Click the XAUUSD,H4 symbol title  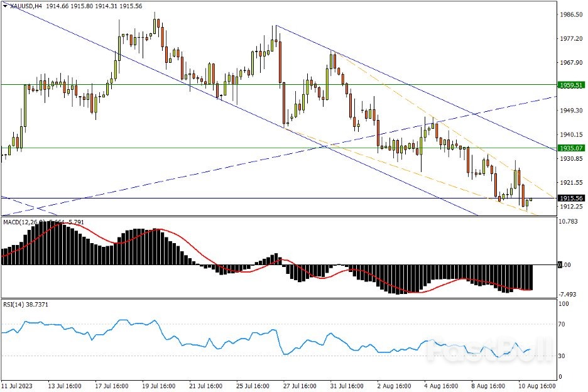tap(26, 5)
